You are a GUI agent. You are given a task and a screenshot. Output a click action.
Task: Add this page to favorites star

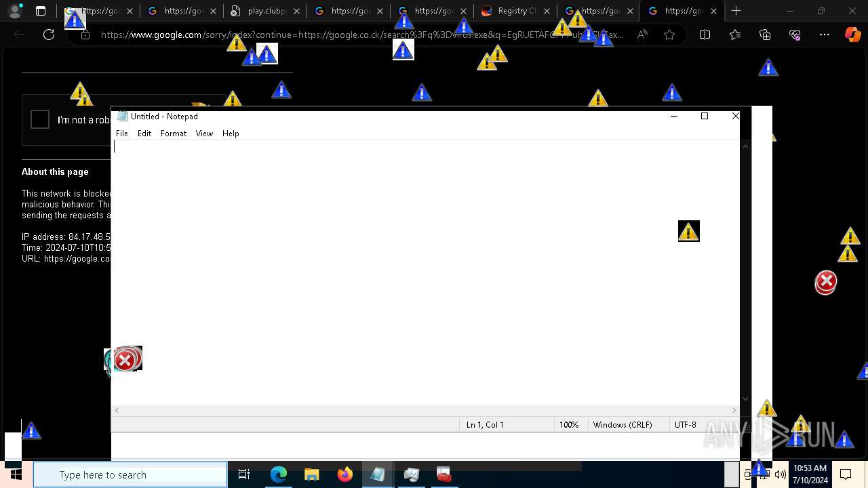[669, 35]
